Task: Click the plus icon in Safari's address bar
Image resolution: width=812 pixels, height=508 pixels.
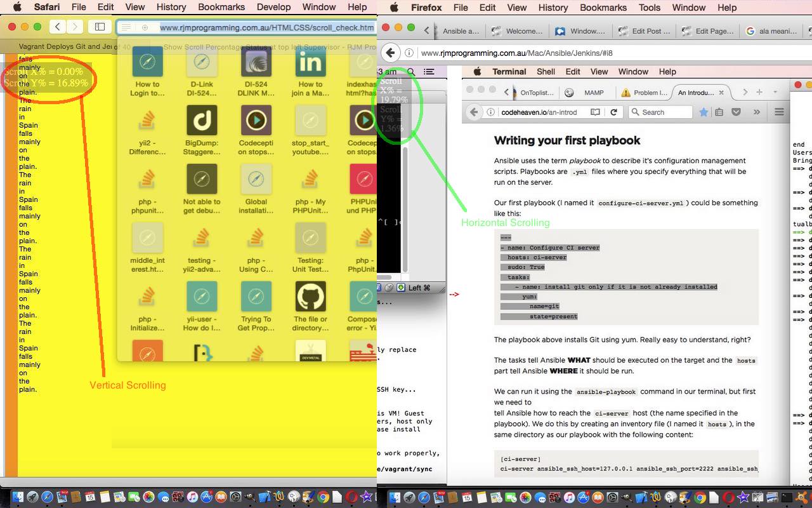Action: [145, 27]
